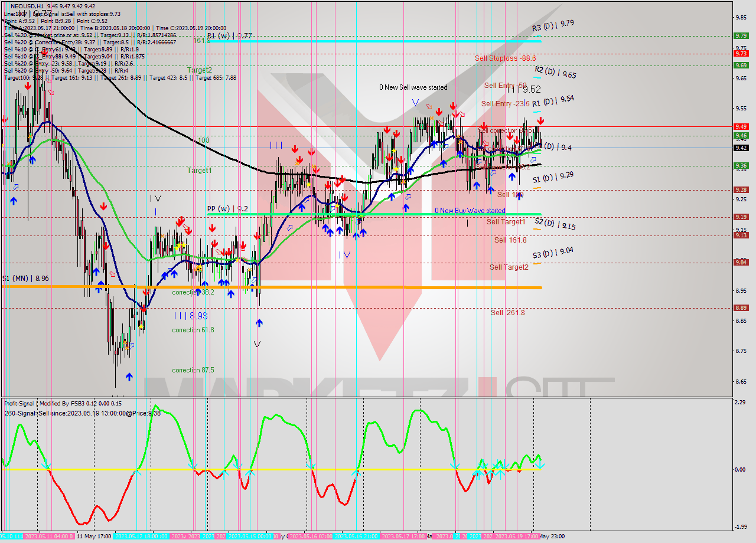Screen dimensions: 756x543
Task: Select the Sell 161.8 label
Action: (x=510, y=240)
